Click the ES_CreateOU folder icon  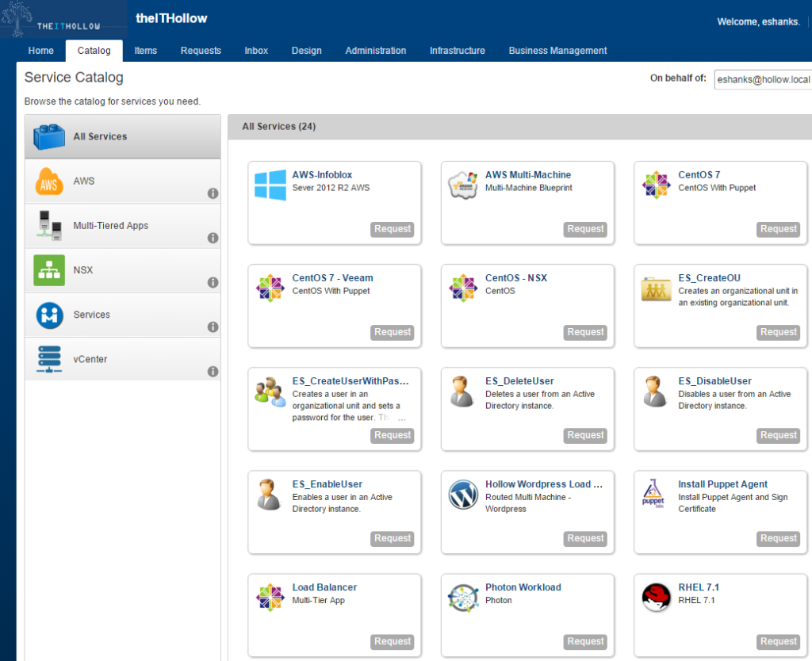pos(656,288)
